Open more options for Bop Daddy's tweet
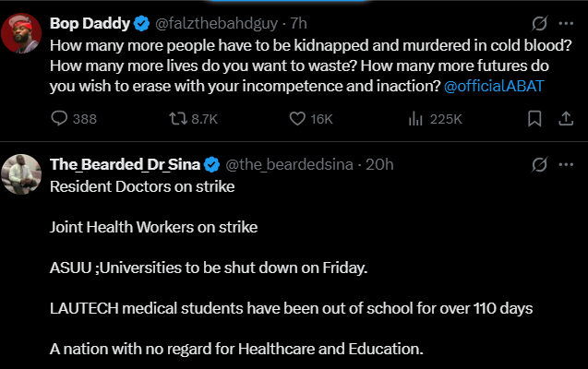This screenshot has height=369, width=588. 565,22
